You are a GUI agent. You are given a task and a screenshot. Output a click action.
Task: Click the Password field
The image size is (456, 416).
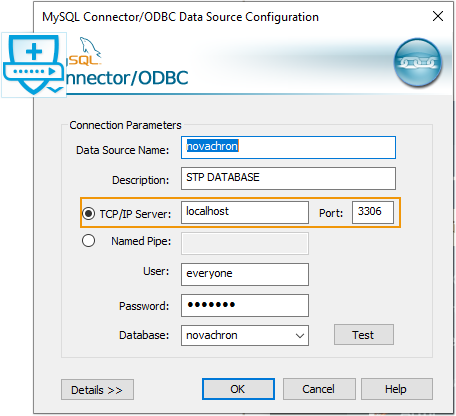click(245, 305)
